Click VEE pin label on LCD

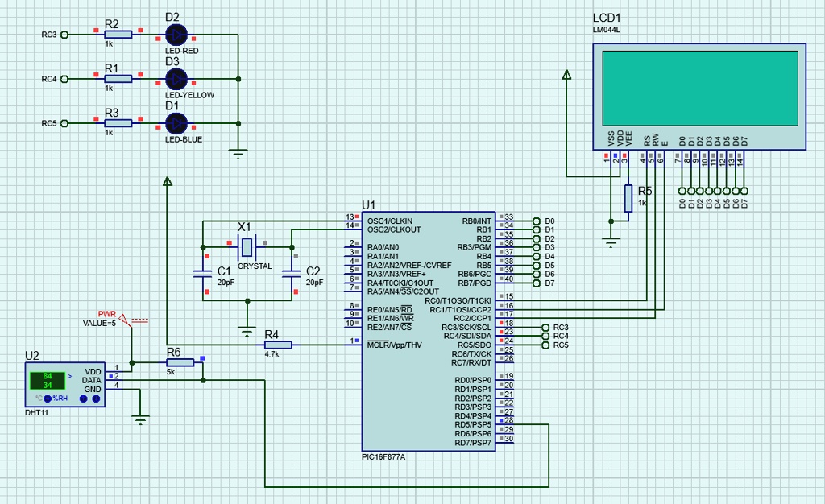tap(628, 138)
